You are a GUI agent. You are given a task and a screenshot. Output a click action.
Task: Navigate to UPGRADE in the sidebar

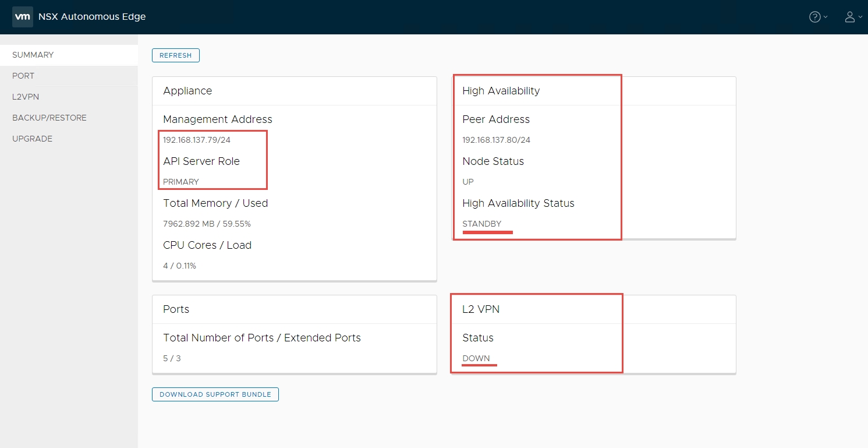[33, 139]
